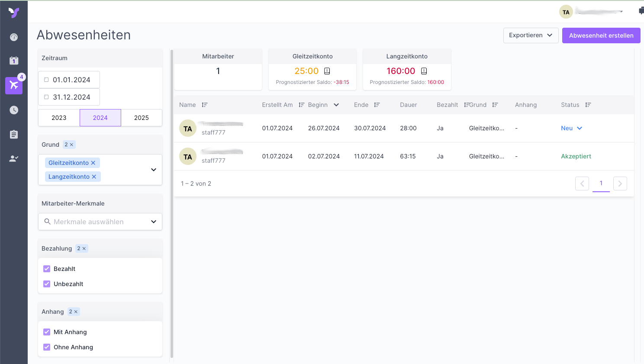Open the clipboard reports sidebar icon
Image resolution: width=644 pixels, height=364 pixels.
point(14,134)
